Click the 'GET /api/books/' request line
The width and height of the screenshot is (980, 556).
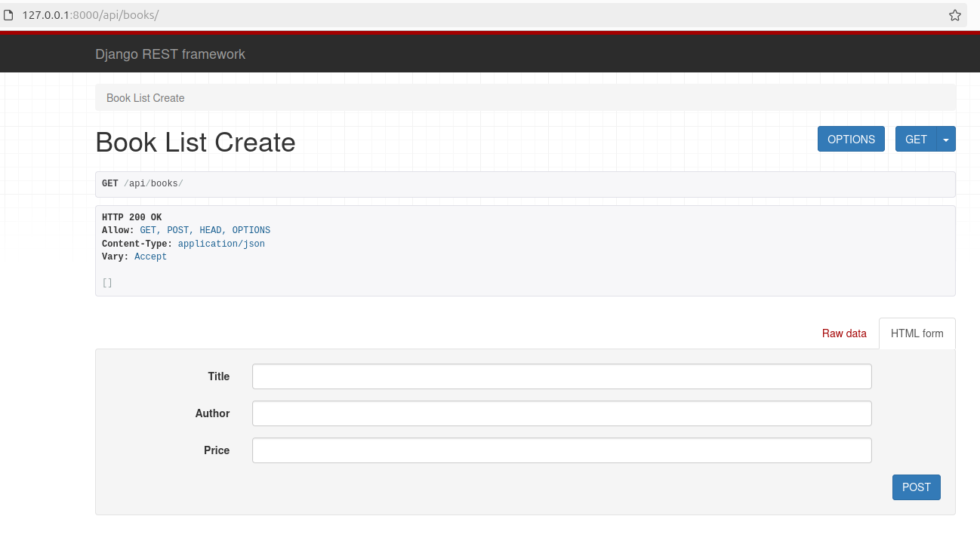143,183
